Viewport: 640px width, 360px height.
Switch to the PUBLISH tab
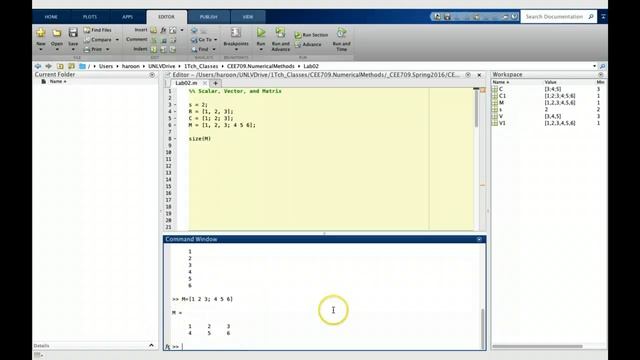[x=209, y=17]
